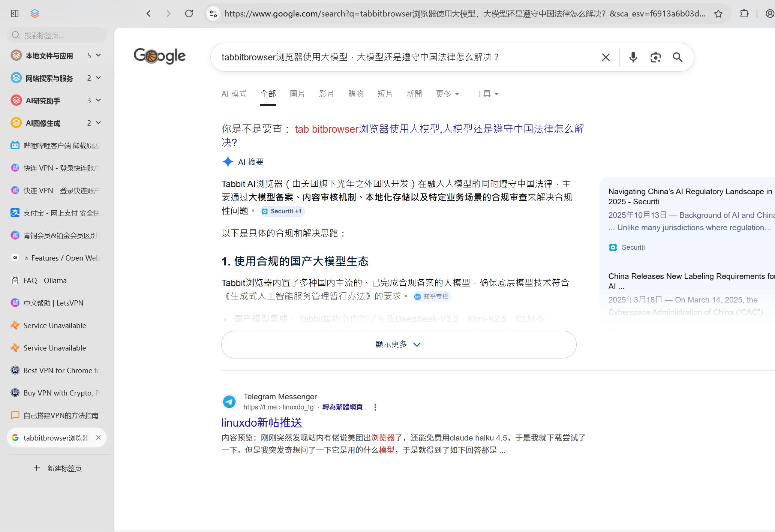
Task: Click the sidebar tab search field
Action: [56, 35]
